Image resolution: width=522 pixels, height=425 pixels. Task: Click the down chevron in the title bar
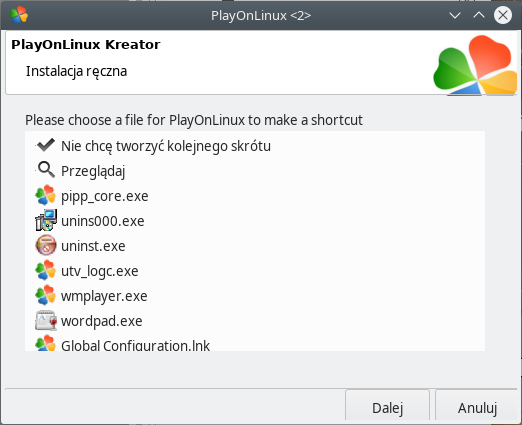point(455,15)
